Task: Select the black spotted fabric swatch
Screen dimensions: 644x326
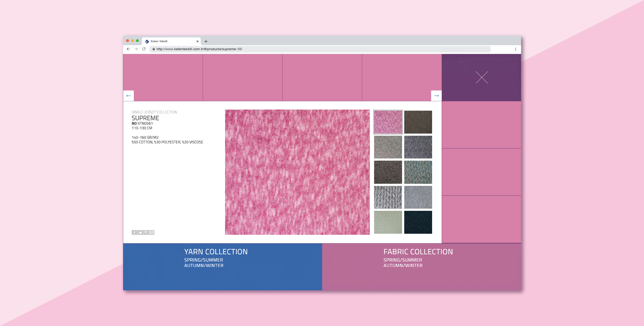Action: click(388, 172)
